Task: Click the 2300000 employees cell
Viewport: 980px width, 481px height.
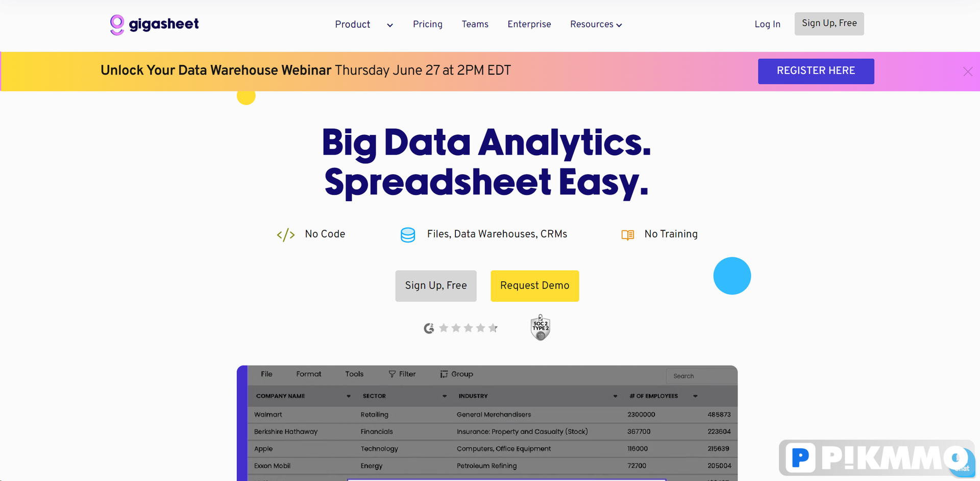Action: pos(641,415)
